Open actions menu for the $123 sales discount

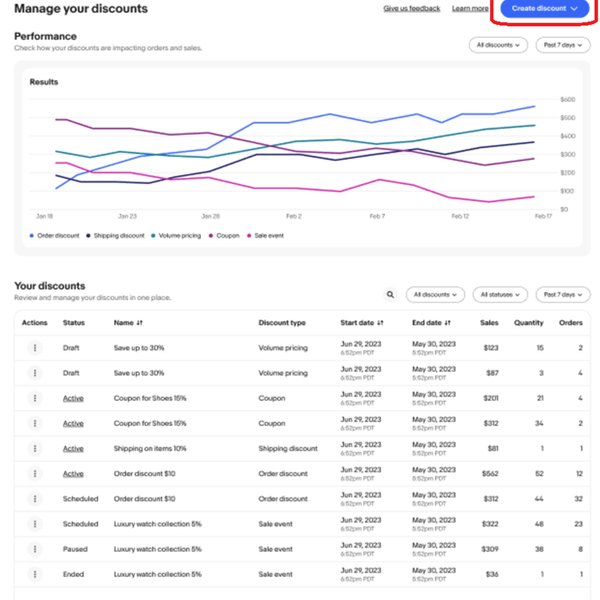point(35,348)
